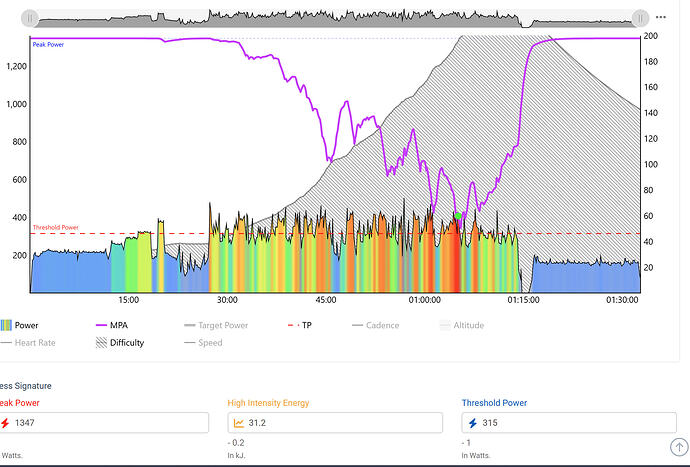Viewport: 690px width, 467px height.
Task: Click the Peak Power value field
Action: click(110, 423)
